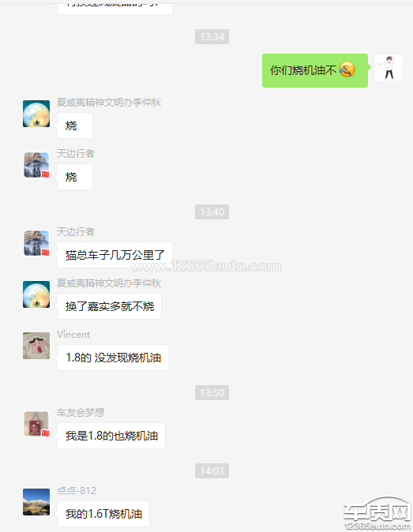Click the '1.8的 没发现烧机油' message
The width and height of the screenshot is (413, 532).
coord(113,358)
